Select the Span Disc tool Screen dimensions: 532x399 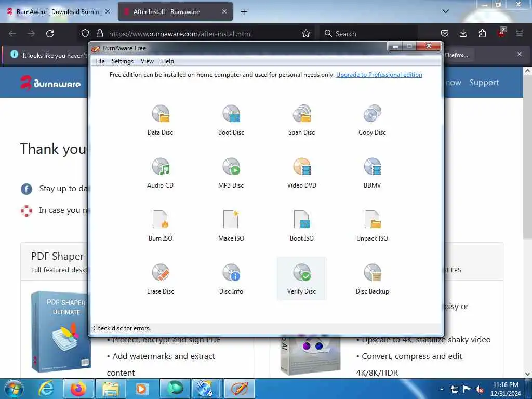coord(302,120)
